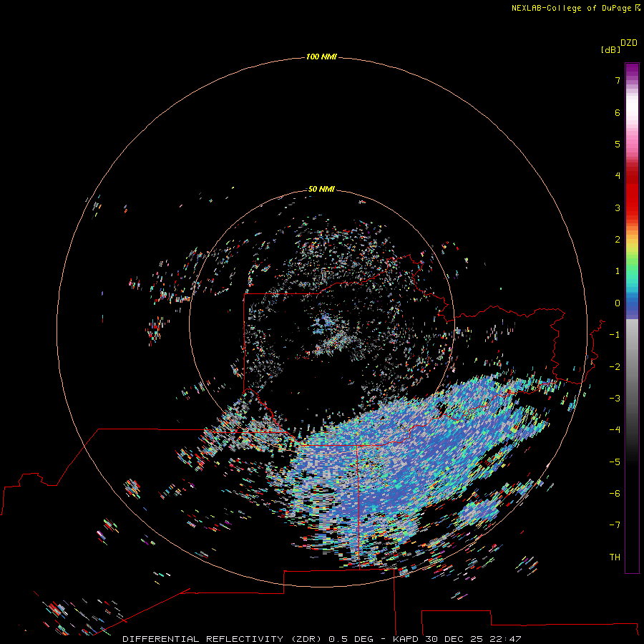The image size is (644, 644).
Task: Click the legend value 6 label
Action: click(618, 112)
